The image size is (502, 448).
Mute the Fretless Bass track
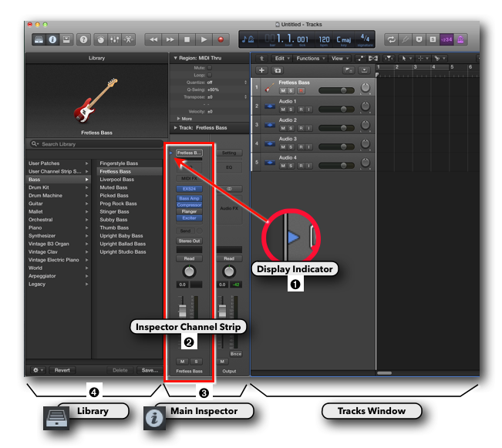click(x=282, y=91)
